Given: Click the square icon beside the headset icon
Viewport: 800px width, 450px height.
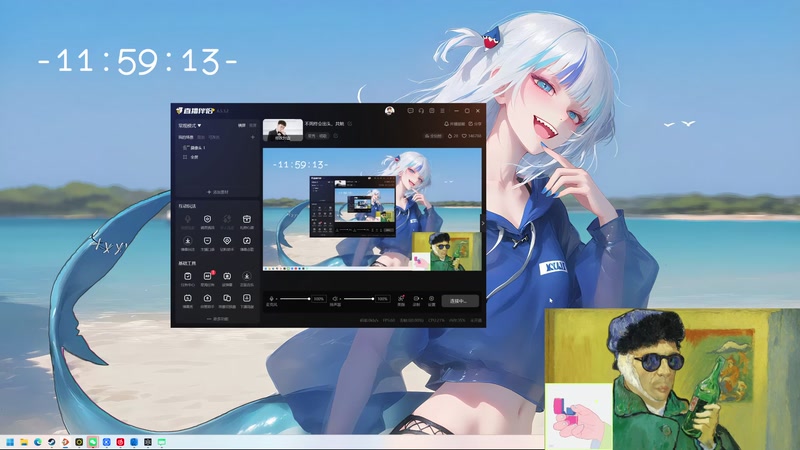Looking at the screenshot, I should 432,111.
